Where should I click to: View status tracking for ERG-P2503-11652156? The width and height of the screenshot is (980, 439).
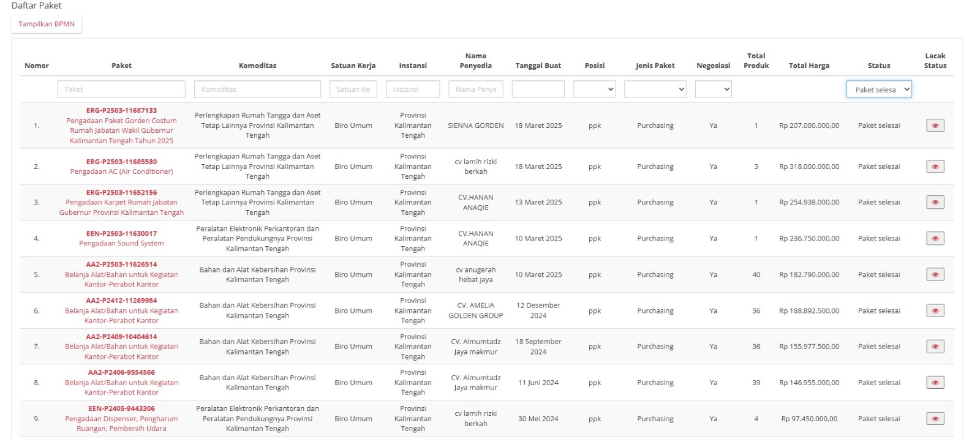click(x=935, y=202)
